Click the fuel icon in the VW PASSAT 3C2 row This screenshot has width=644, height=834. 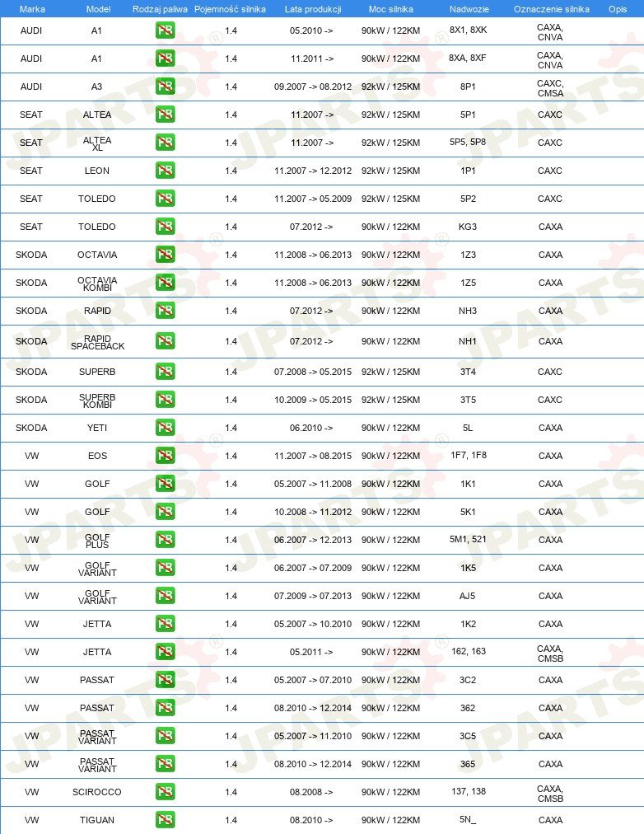tap(166, 679)
